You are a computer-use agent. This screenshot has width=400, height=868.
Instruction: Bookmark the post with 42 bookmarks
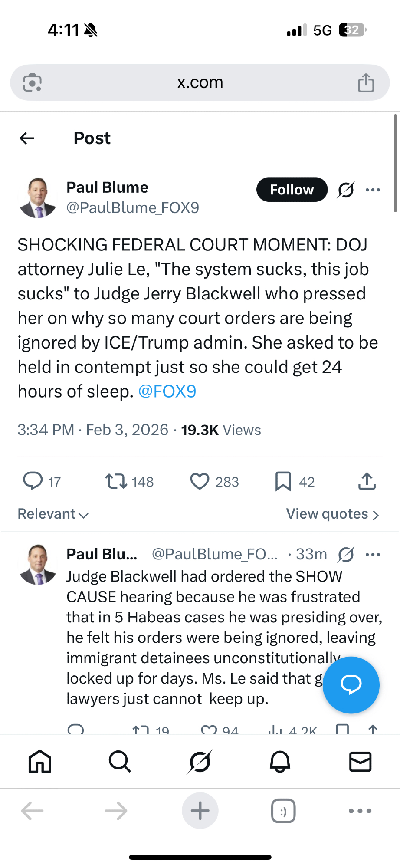point(283,481)
